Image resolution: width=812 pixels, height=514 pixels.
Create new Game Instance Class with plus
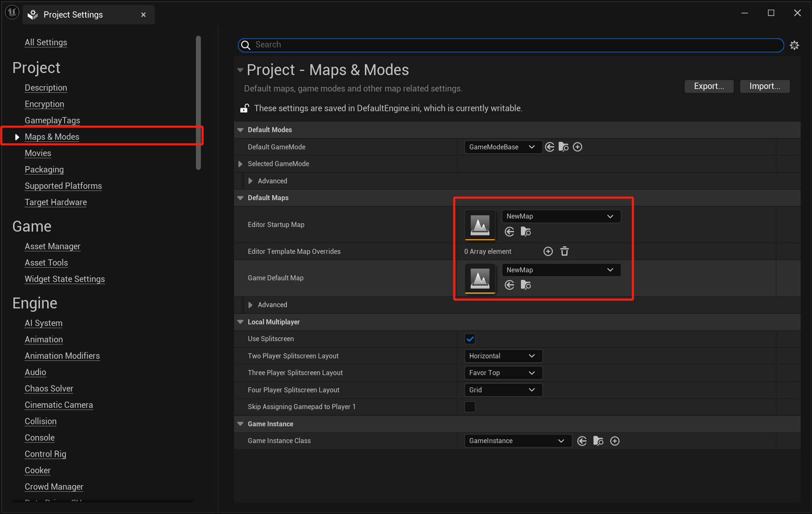click(x=615, y=441)
